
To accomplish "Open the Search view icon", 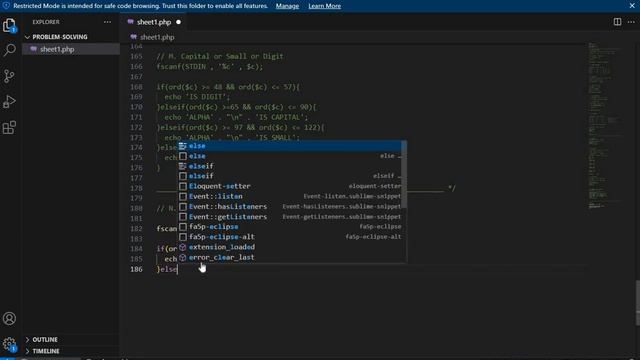I will click(9, 50).
